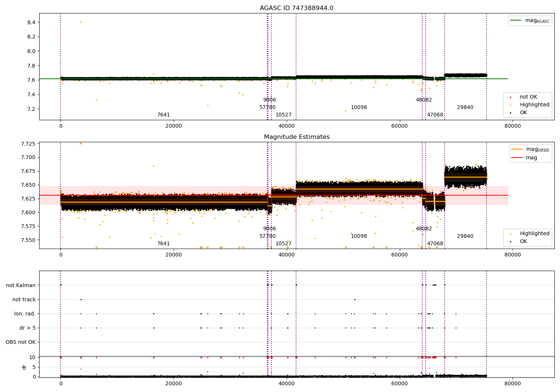Image resolution: width=560 pixels, height=392 pixels.
Task: Click the 40000 x-tick under the dr plot
Action: click(286, 384)
